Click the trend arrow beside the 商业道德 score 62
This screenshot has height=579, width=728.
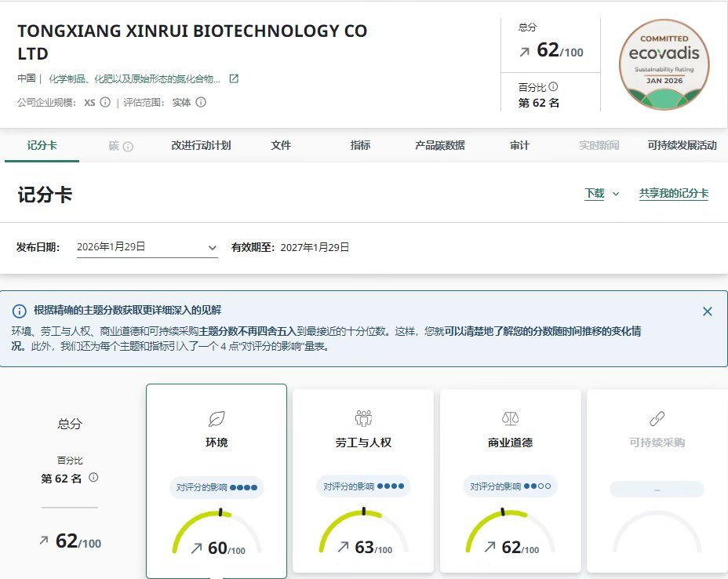(x=490, y=547)
